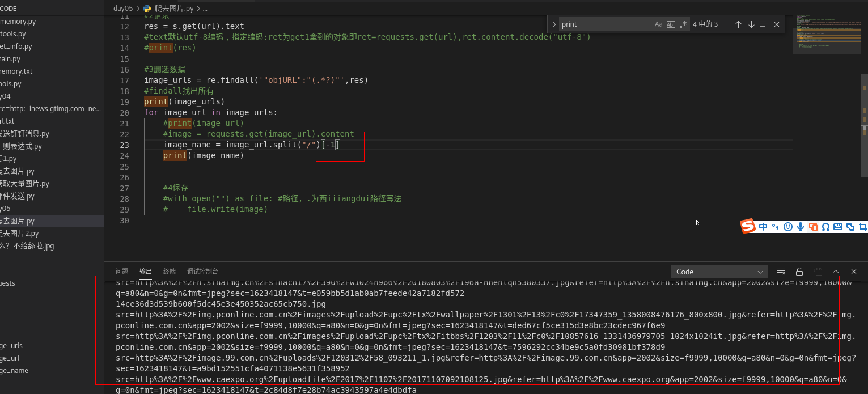The image size is (868, 394).
Task: Open the 调试控制台 tab
Action: 203,271
